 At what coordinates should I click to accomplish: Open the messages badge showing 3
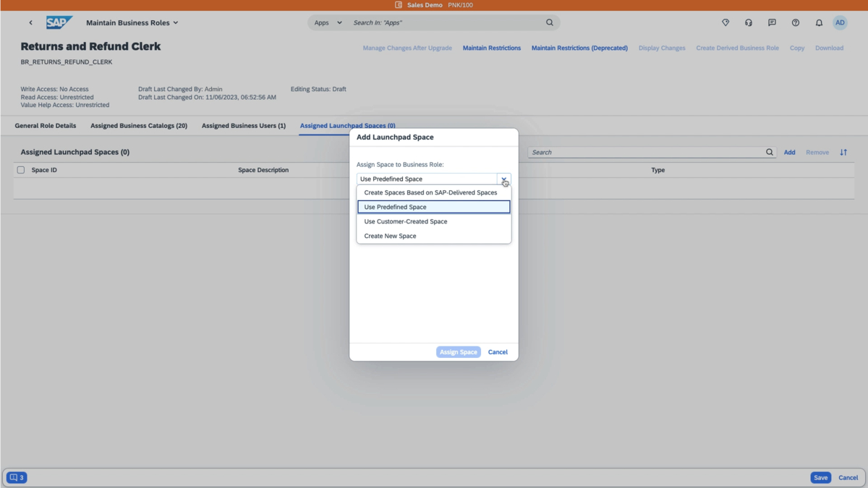[x=16, y=477]
